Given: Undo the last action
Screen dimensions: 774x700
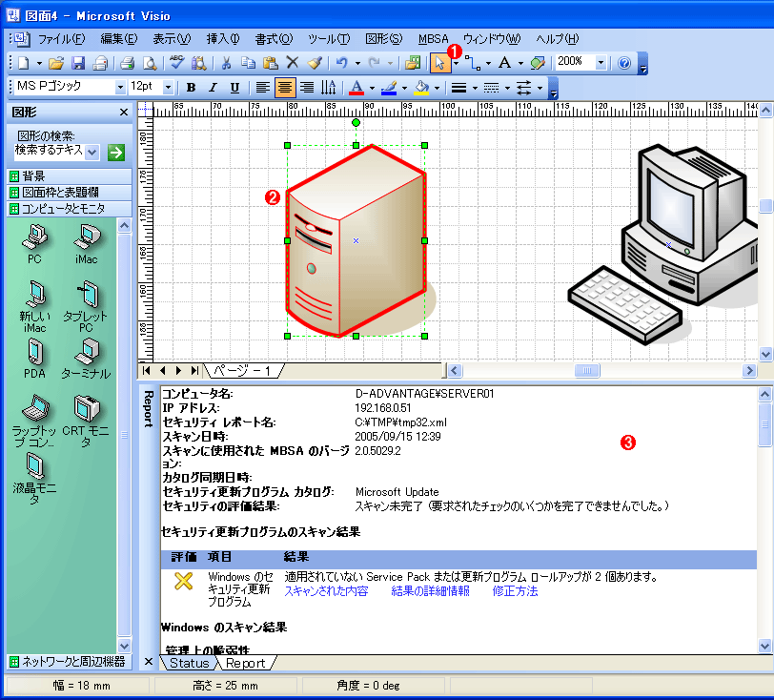Looking at the screenshot, I should (341, 63).
